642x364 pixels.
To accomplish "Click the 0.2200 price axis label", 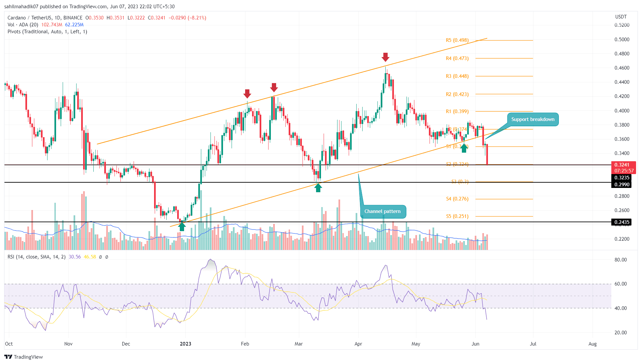I will pyautogui.click(x=622, y=239).
